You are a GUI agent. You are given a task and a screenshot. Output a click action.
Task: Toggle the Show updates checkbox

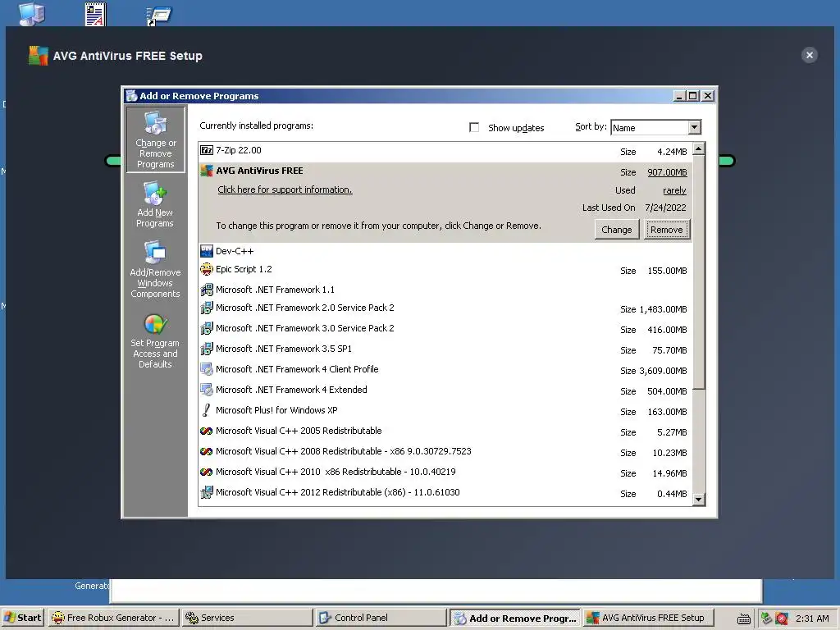(x=474, y=127)
